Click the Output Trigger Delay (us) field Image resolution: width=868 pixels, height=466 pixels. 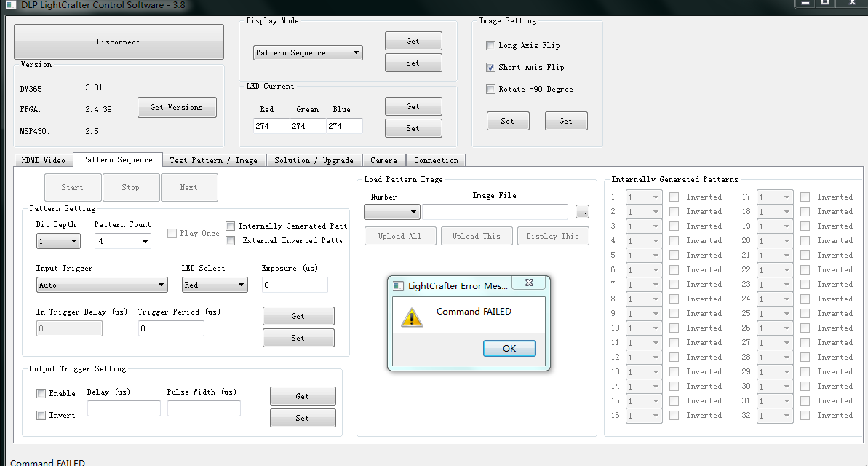124,408
